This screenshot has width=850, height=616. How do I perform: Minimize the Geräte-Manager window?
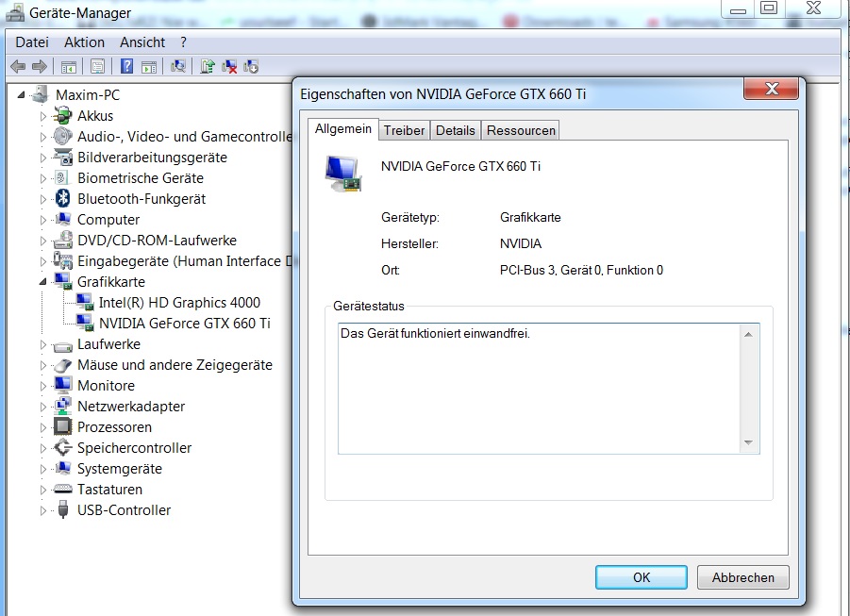tap(738, 8)
